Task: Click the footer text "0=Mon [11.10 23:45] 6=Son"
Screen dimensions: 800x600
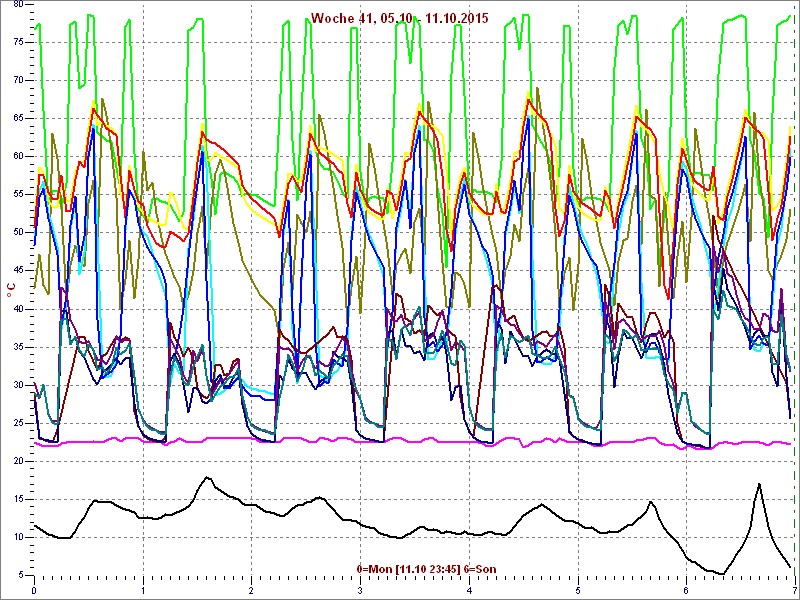Action: [427, 569]
